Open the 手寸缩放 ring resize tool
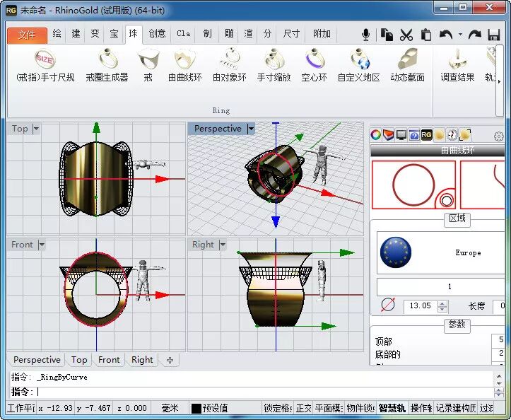511x420 pixels. click(x=274, y=66)
